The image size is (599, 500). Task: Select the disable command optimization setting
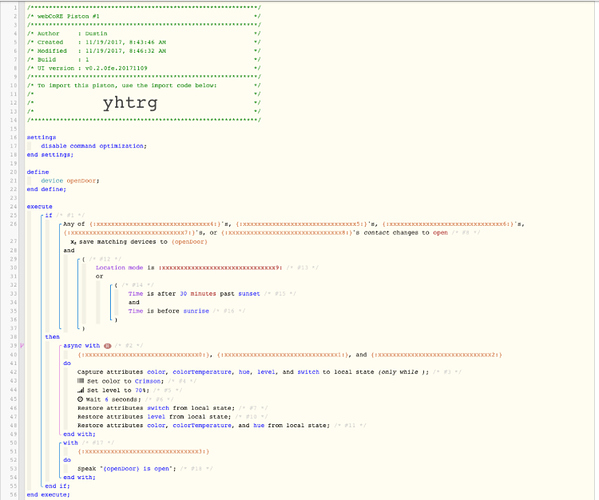tap(94, 146)
